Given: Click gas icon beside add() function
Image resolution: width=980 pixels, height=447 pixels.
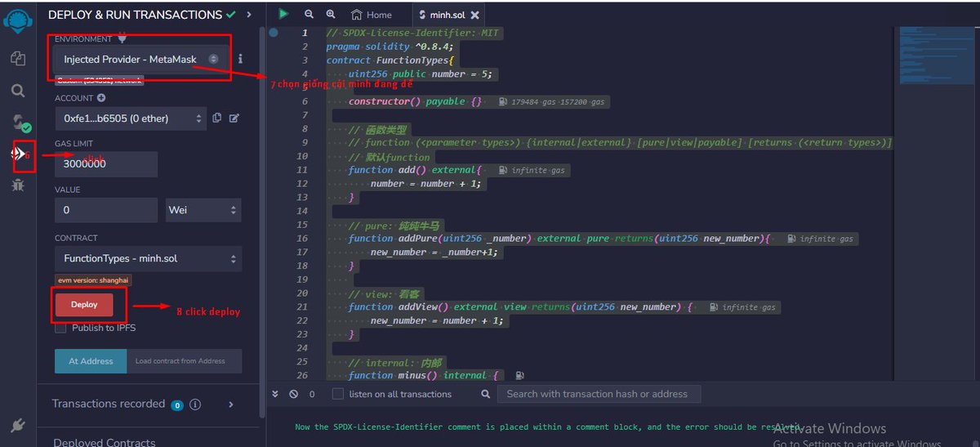Looking at the screenshot, I should 501,171.
